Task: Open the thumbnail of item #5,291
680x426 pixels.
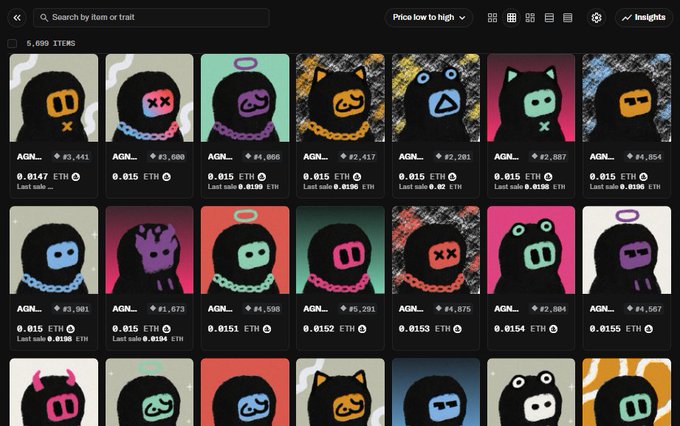Action: [340, 250]
